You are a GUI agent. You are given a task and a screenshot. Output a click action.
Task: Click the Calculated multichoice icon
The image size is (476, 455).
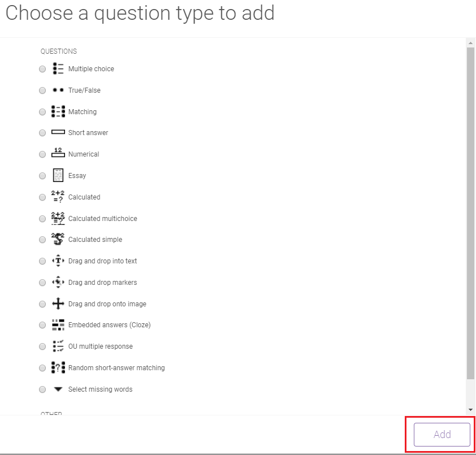coord(58,218)
